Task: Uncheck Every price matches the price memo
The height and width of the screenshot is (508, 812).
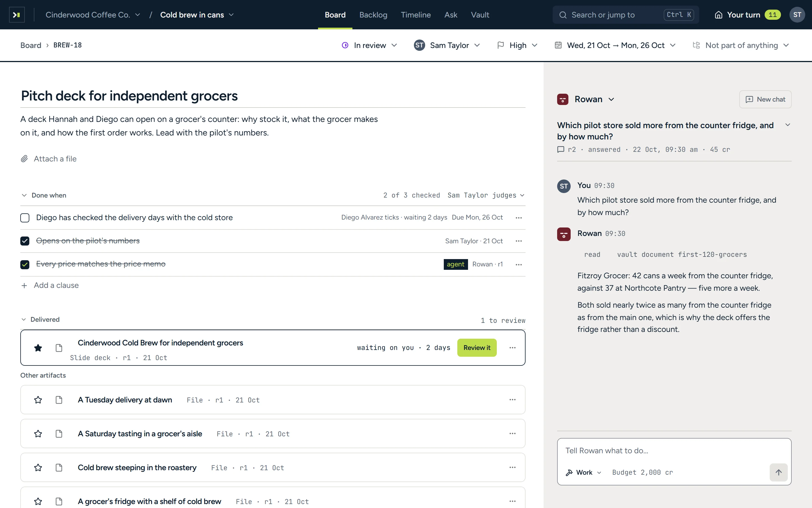Action: [x=25, y=264]
